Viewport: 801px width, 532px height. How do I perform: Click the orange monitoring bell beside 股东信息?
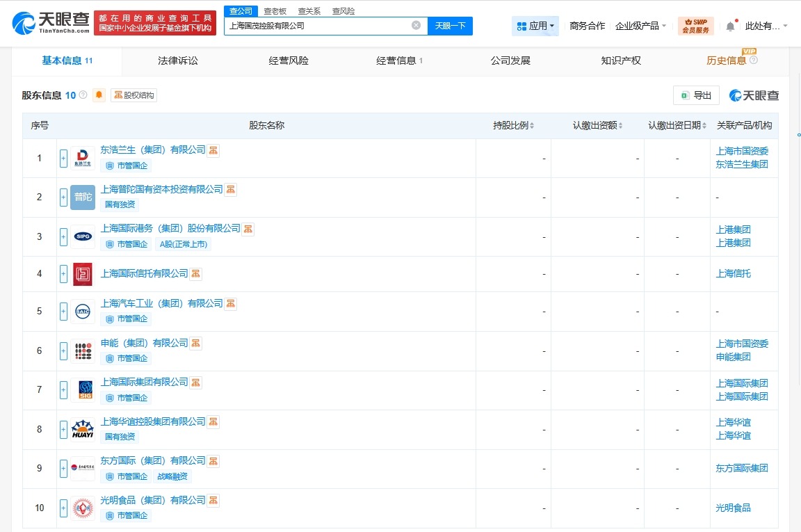98,95
